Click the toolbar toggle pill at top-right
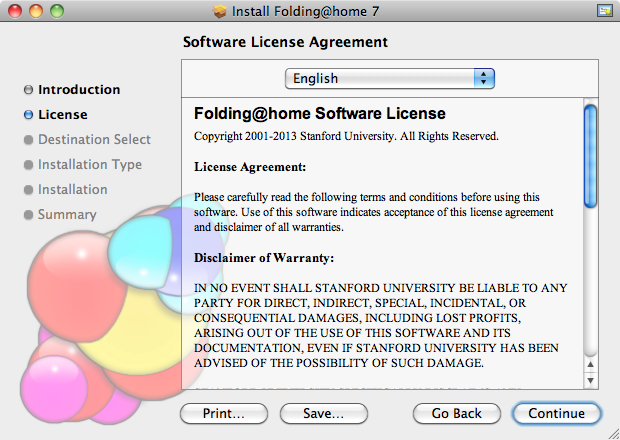Image resolution: width=620 pixels, height=440 pixels. (x=603, y=11)
